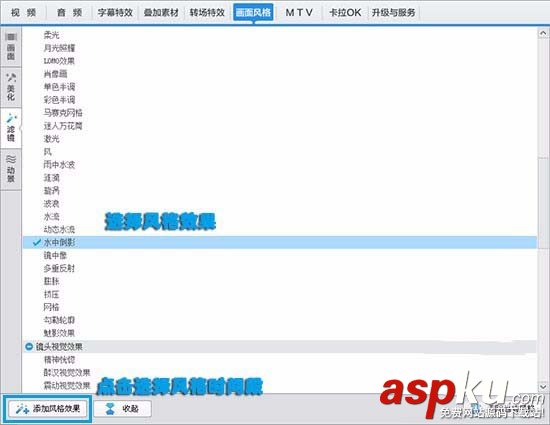The height and width of the screenshot is (425, 550).
Task: Select the 马赛克网格 effect
Action: tap(63, 113)
